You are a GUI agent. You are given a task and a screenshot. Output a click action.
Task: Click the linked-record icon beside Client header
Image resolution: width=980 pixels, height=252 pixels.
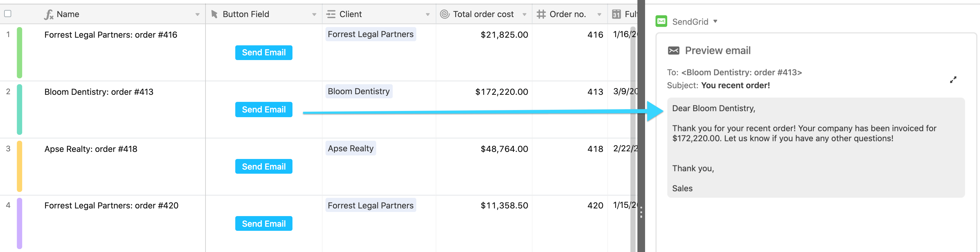coord(330,14)
